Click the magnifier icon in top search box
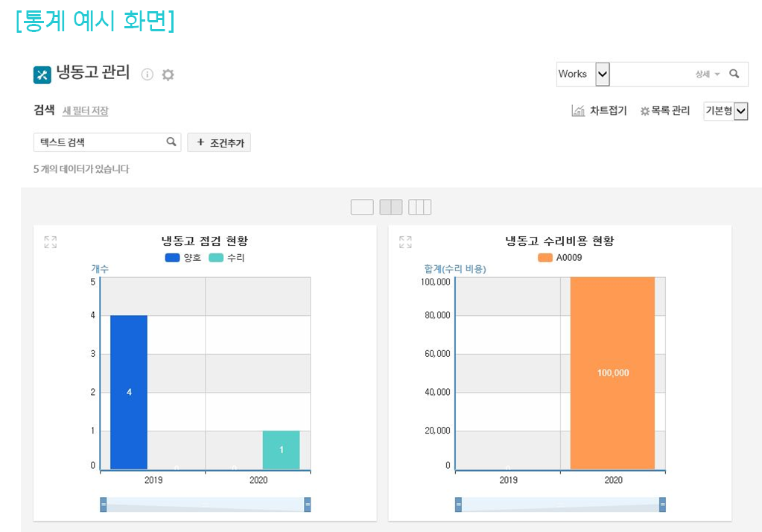The image size is (762, 532). [x=734, y=74]
